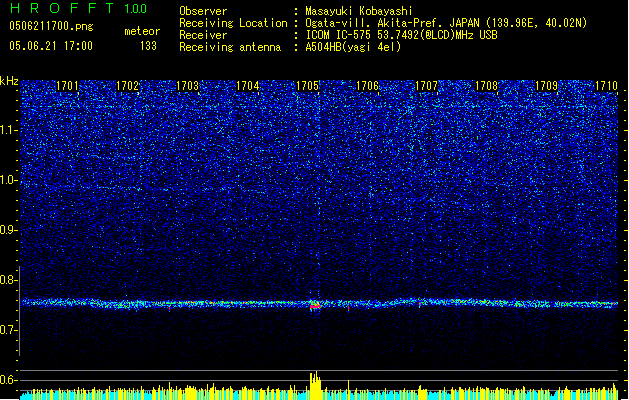Click the 1708 time marker

pyautogui.click(x=486, y=86)
